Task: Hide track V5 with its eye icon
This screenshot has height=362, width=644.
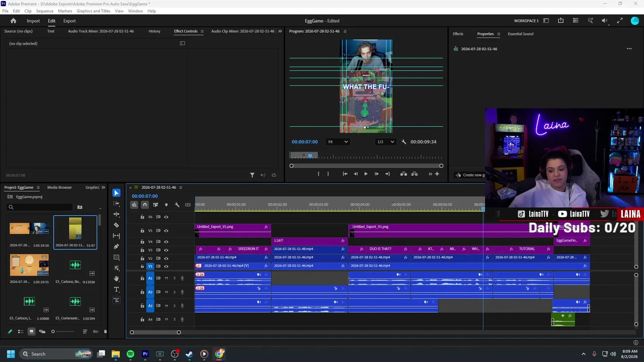Action: (x=166, y=231)
